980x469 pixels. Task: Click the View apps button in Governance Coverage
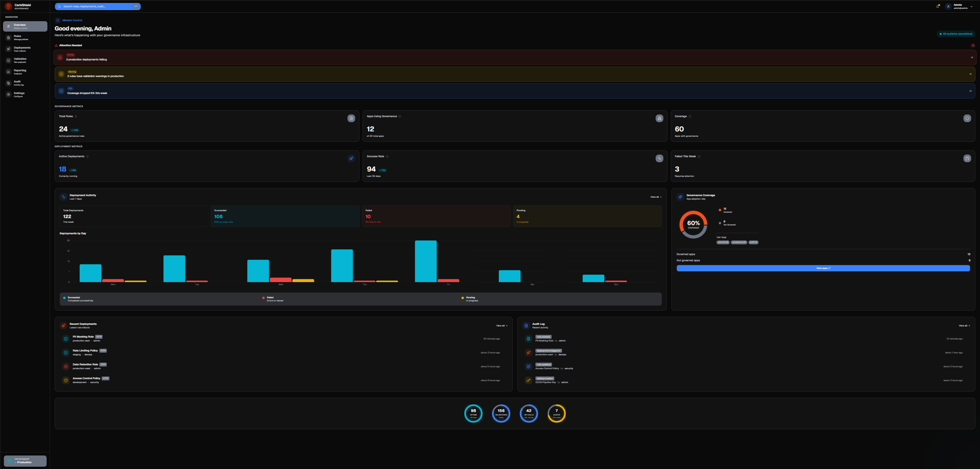point(823,268)
